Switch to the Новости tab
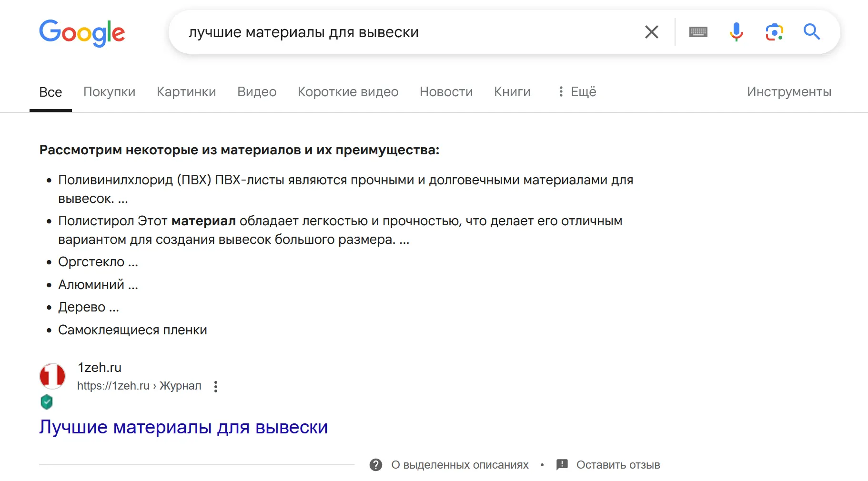This screenshot has width=868, height=481. [x=445, y=92]
